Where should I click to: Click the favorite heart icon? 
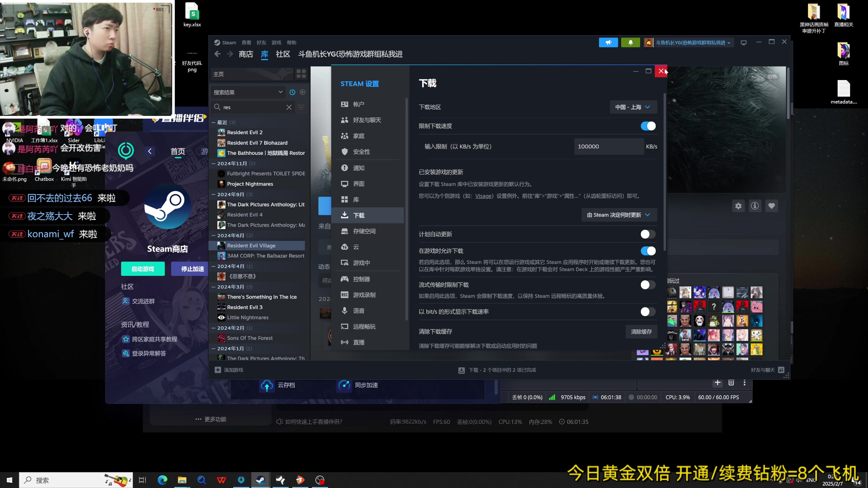tap(771, 206)
